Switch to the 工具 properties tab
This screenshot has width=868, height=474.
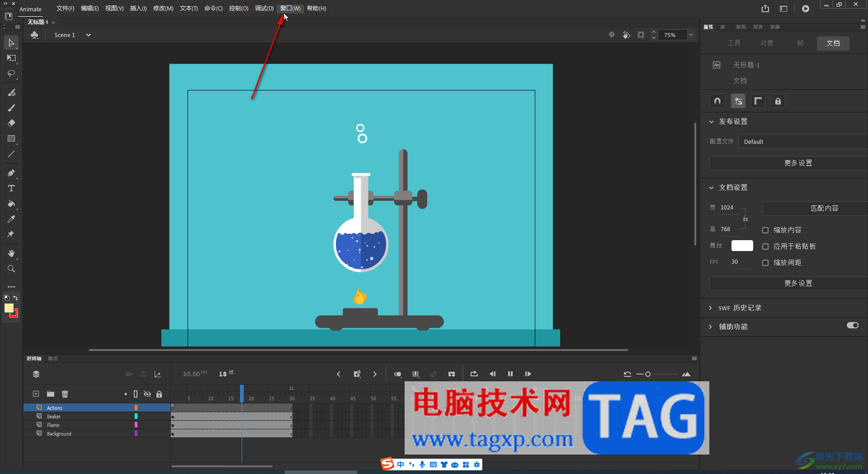tap(734, 43)
